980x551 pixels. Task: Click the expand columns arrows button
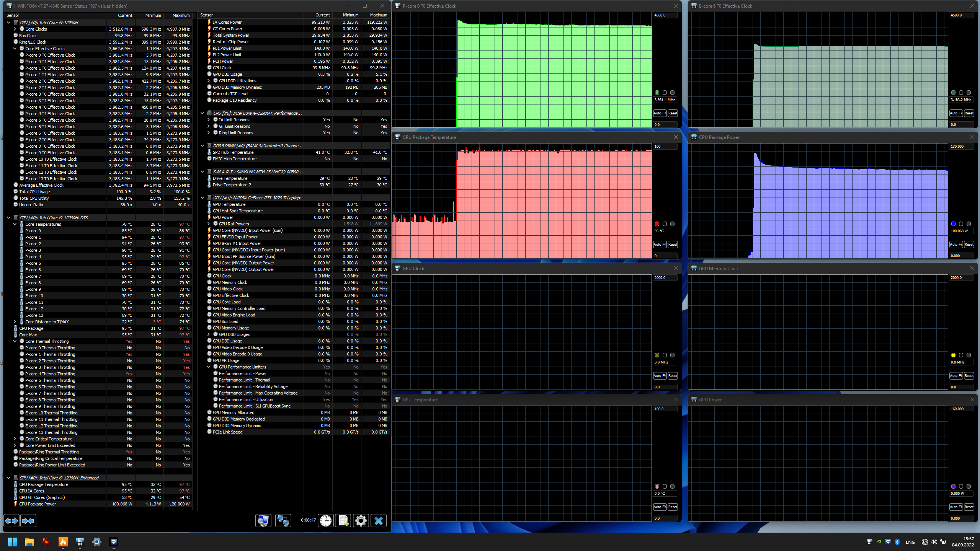click(x=11, y=520)
